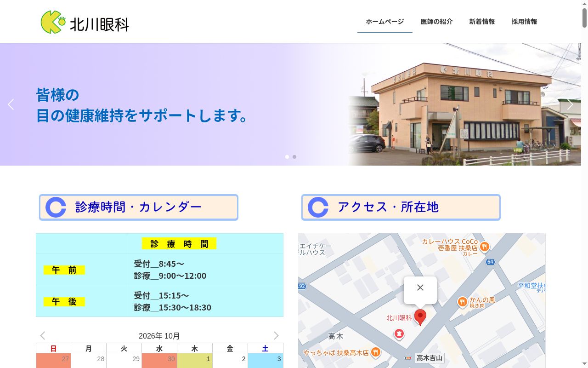This screenshot has height=368, width=588.
Task: Select calendar date 29 on Tuesday
Action: pos(124,361)
